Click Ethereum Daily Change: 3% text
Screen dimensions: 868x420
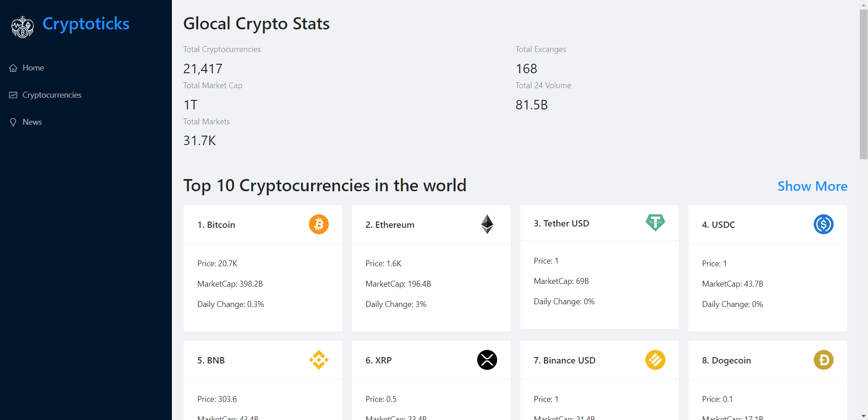coord(396,304)
